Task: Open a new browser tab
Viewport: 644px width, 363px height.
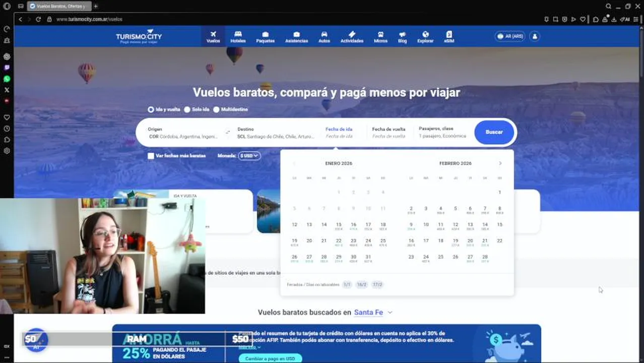Action: 95,6
